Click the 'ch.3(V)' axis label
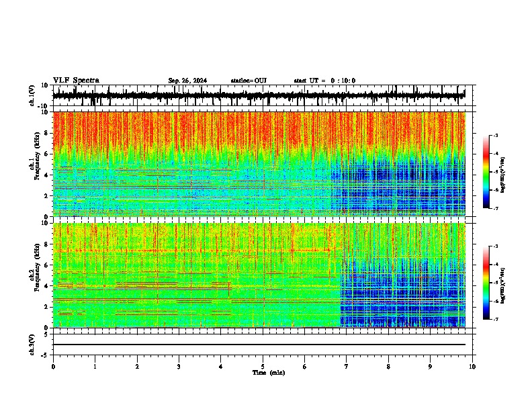The height and width of the screenshot is (411, 532). 32,345
